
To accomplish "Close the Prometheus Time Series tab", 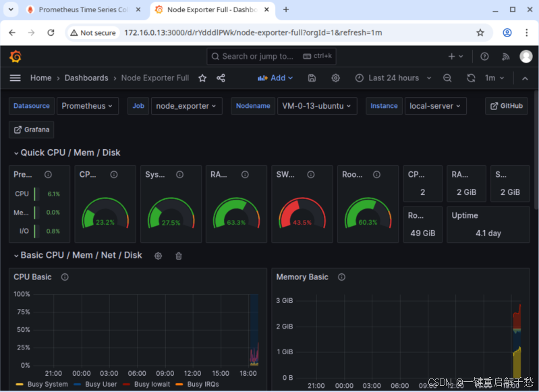I will [x=138, y=9].
